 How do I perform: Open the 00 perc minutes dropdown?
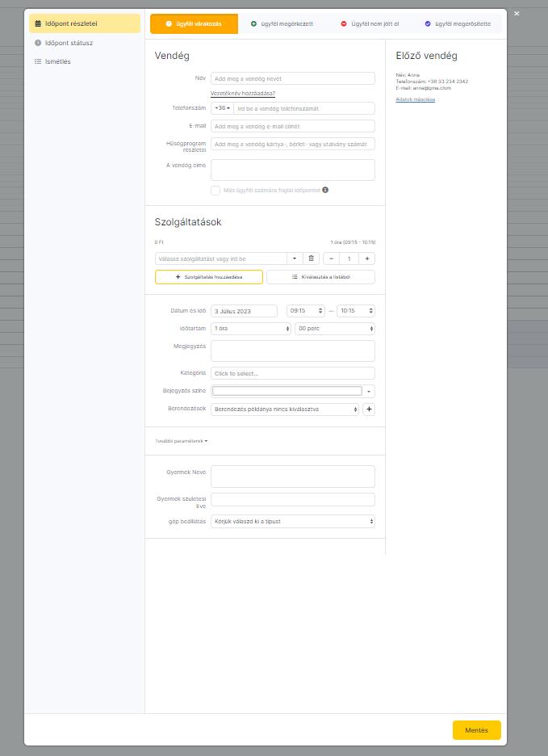(x=335, y=329)
